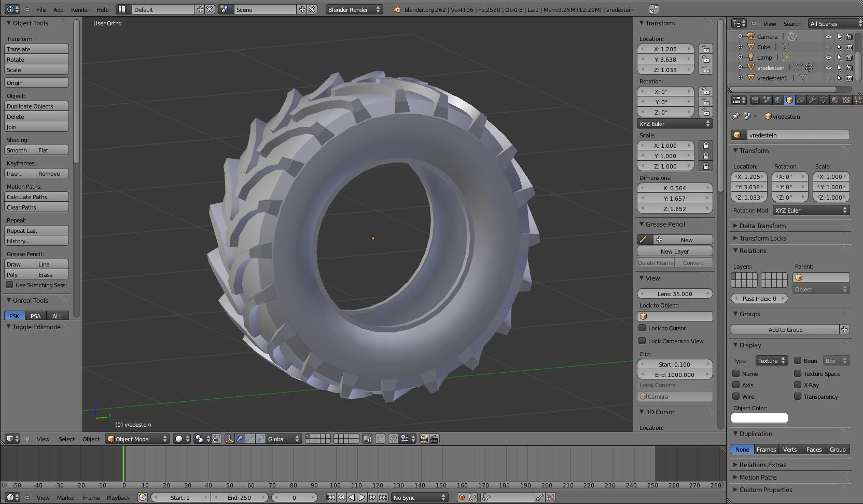Open the Help menu
This screenshot has height=504, width=863.
103,9
